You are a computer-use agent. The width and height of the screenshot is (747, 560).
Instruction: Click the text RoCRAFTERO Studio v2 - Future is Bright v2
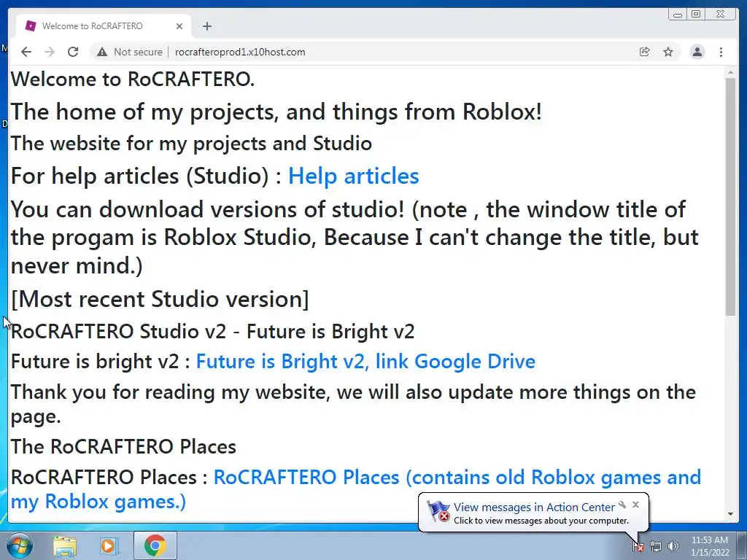[x=212, y=332]
